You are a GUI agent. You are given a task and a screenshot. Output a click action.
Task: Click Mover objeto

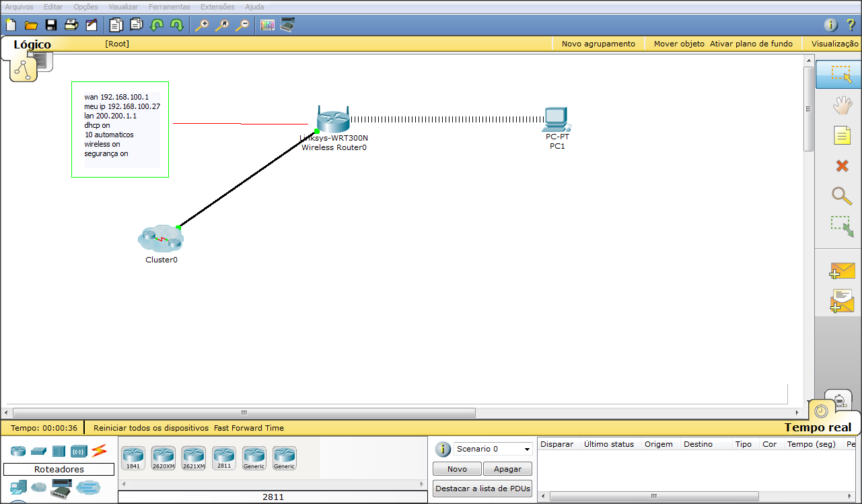(679, 44)
